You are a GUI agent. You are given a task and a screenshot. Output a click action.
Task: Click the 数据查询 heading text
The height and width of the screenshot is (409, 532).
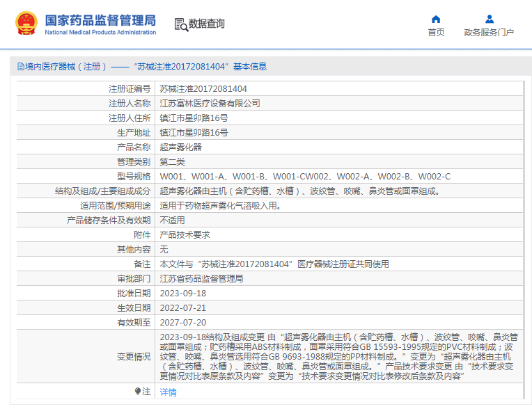207,24
